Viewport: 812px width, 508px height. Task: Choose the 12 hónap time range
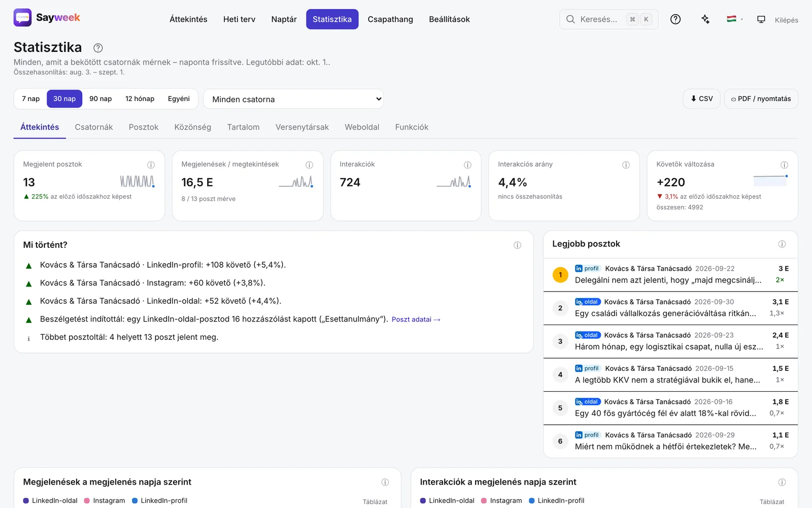pos(140,99)
